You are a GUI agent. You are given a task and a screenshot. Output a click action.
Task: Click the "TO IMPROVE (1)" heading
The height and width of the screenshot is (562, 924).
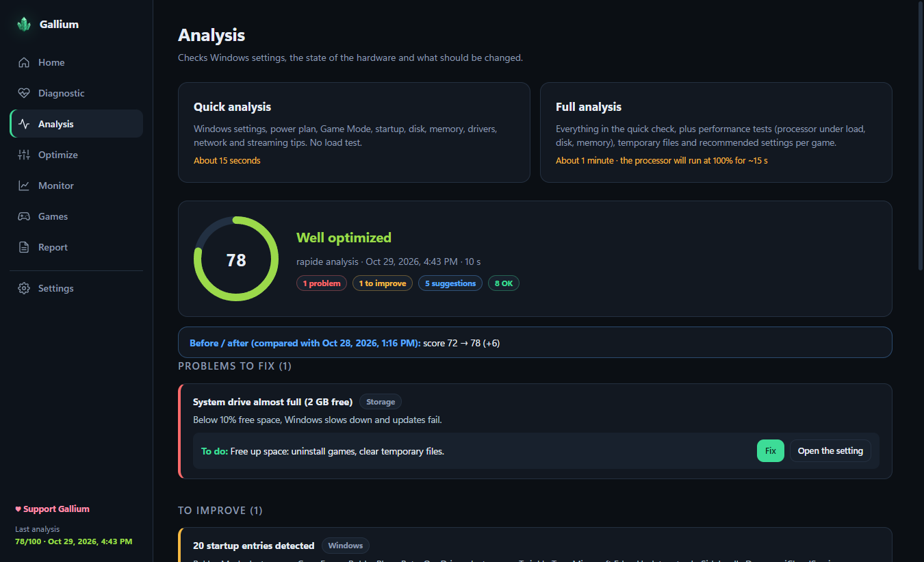220,511
